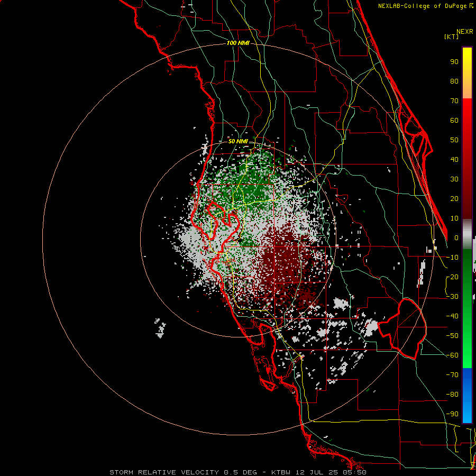
Task: Click the -90 value on velocity scale
Action: point(452,414)
